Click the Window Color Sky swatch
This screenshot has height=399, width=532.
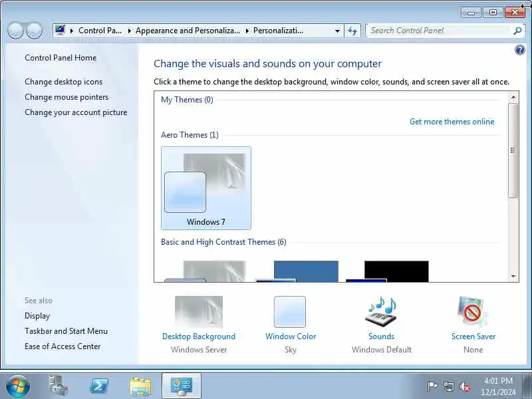(290, 312)
